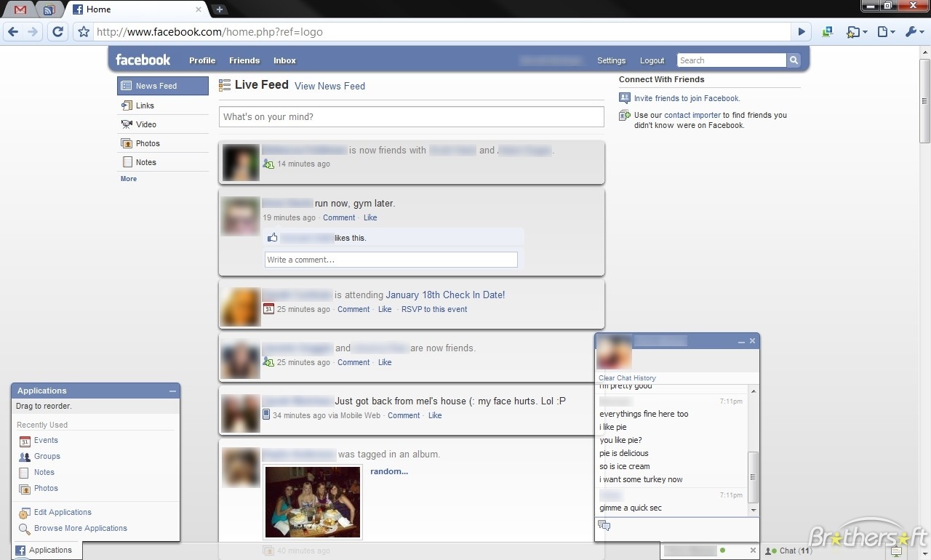
Task: Click the chat bubbles icon in the chat window
Action: click(x=604, y=525)
